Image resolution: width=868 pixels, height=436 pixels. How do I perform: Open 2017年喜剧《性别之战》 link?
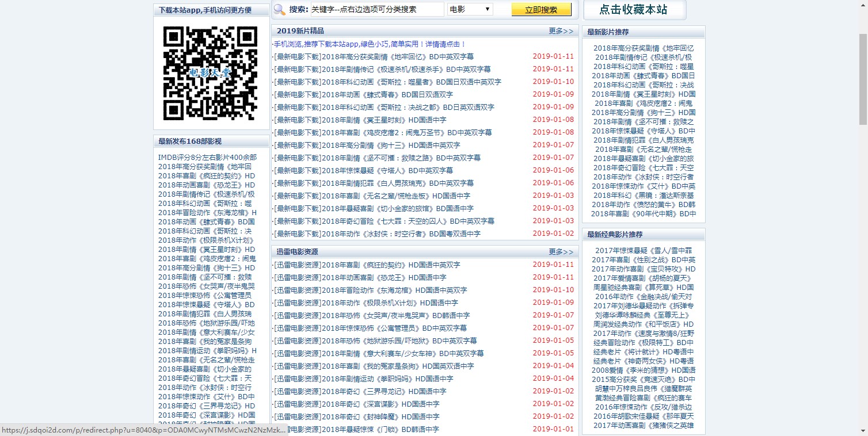[x=644, y=259]
